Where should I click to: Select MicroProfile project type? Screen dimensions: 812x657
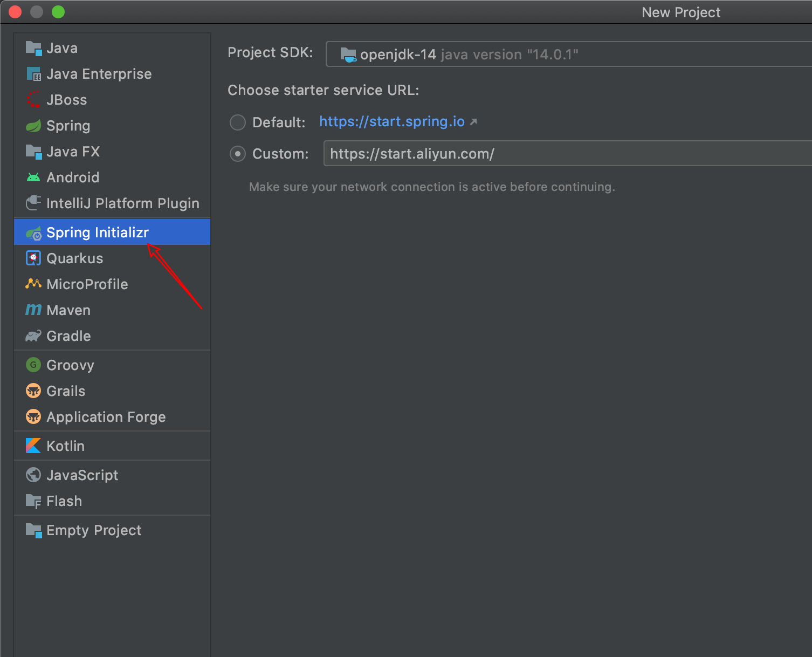coord(112,284)
